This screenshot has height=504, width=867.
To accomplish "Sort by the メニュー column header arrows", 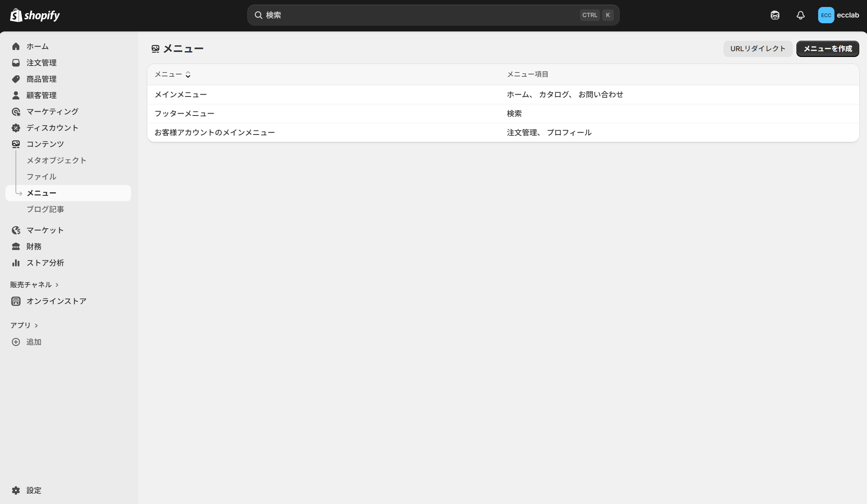I will (188, 74).
